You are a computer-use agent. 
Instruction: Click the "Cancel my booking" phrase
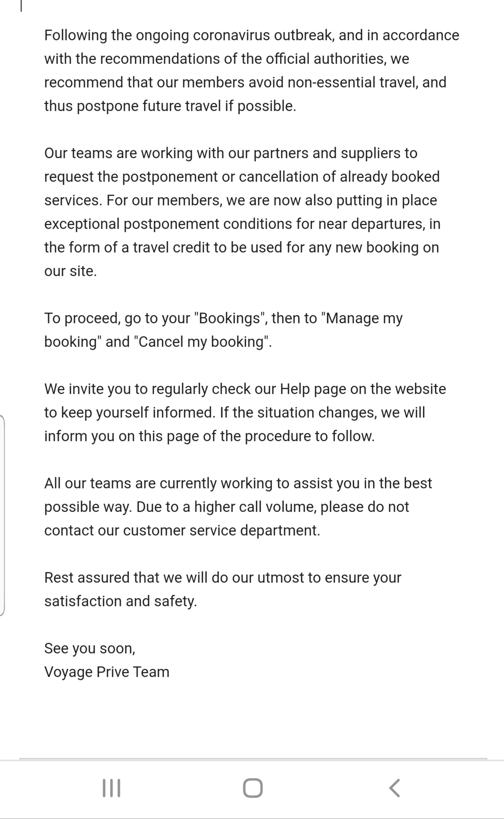click(x=202, y=342)
